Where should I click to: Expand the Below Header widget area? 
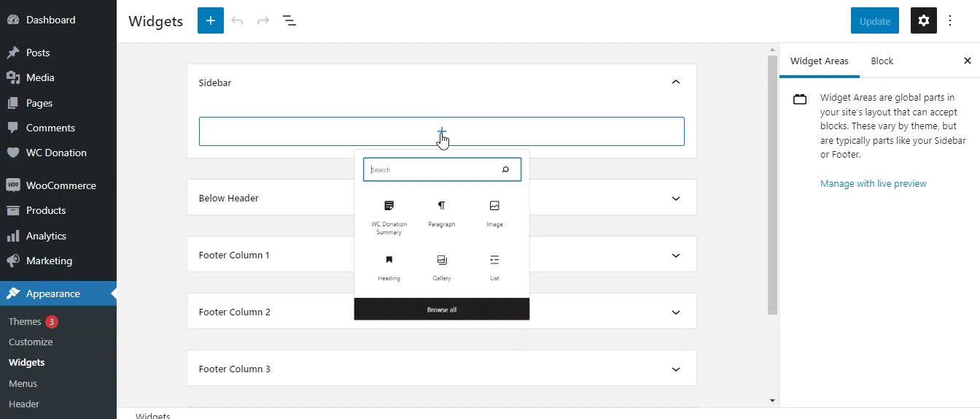676,198
